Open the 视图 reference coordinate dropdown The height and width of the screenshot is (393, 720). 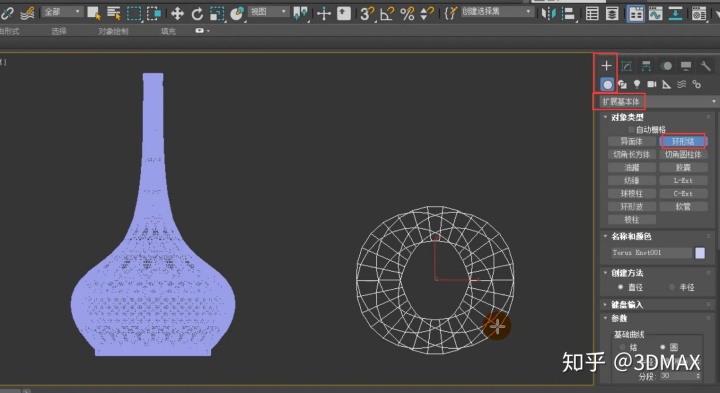(x=269, y=11)
